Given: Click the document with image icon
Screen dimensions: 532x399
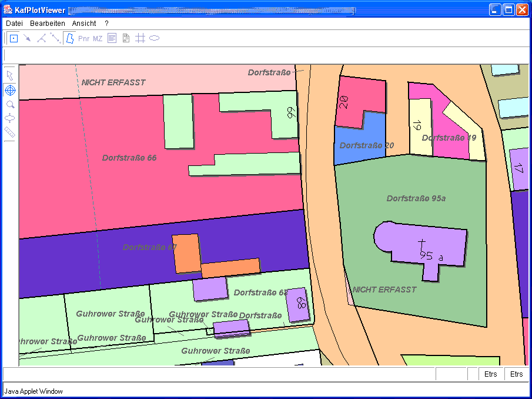Looking at the screenshot, I should coord(126,38).
